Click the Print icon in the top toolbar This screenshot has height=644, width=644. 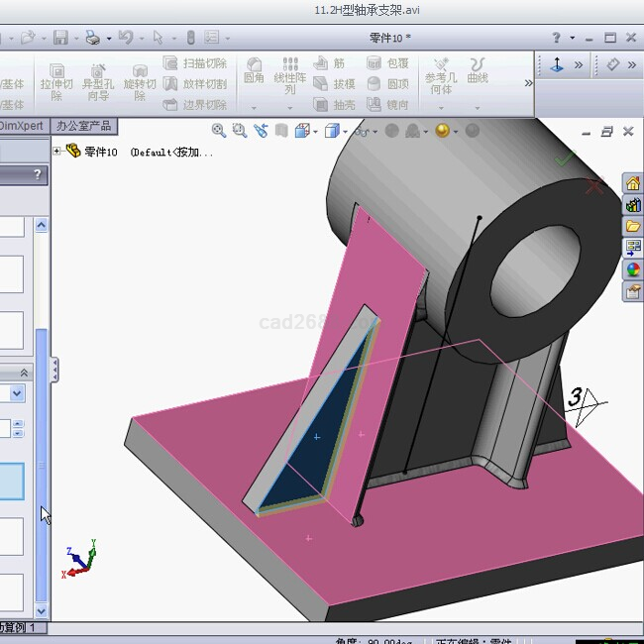tap(92, 38)
